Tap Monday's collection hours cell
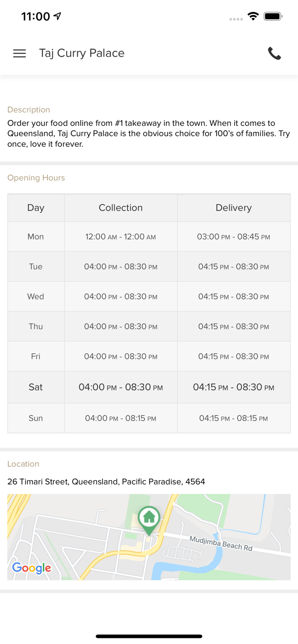 pos(120,237)
